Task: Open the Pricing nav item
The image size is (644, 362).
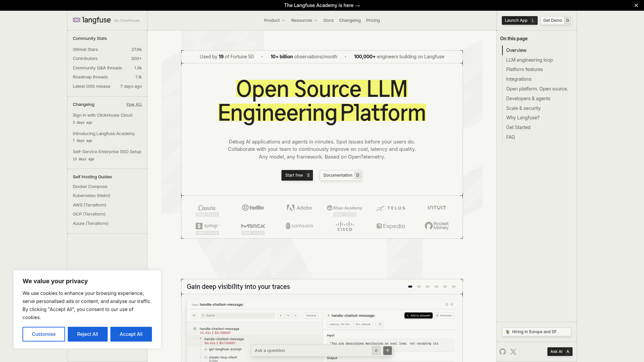Action: (x=373, y=20)
